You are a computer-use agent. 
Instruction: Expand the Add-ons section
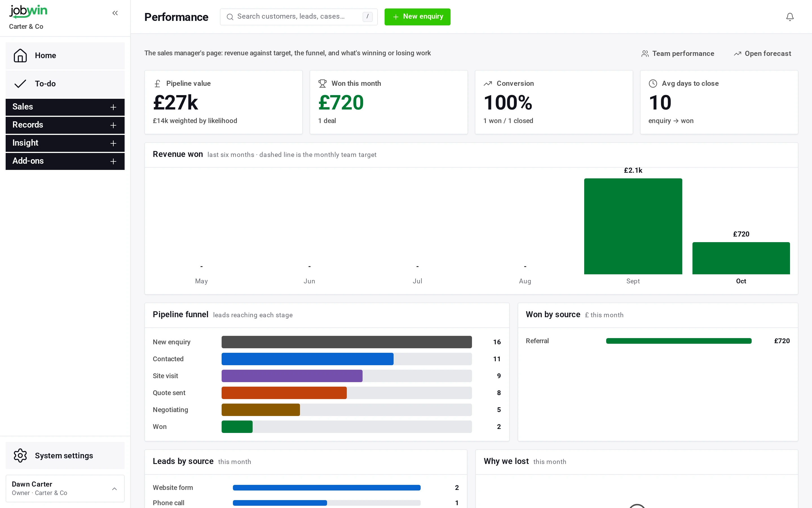pos(65,161)
